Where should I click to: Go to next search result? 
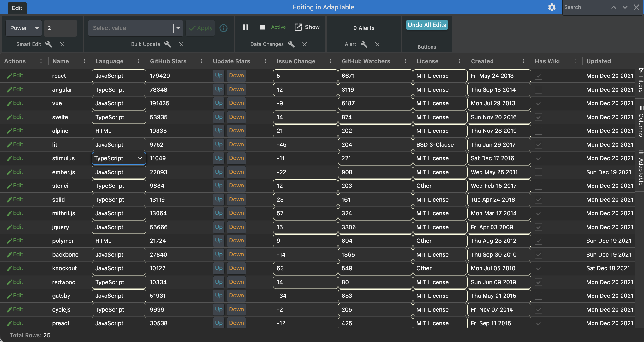point(625,7)
